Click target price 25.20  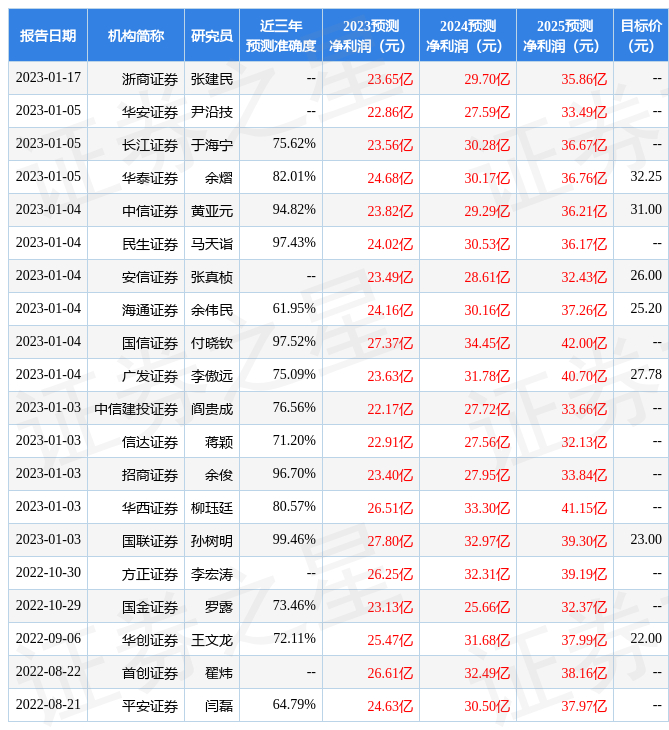[x=646, y=308]
